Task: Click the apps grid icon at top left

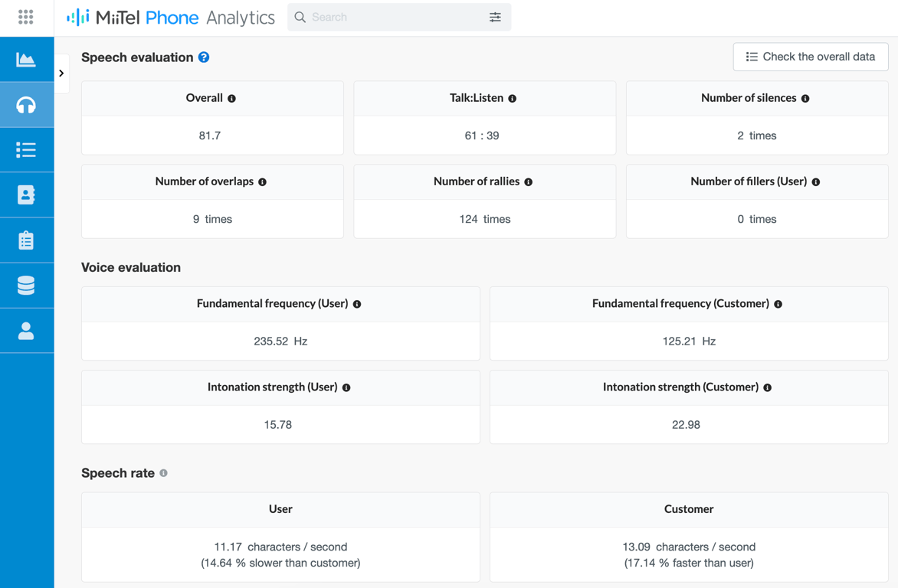Action: point(25,17)
